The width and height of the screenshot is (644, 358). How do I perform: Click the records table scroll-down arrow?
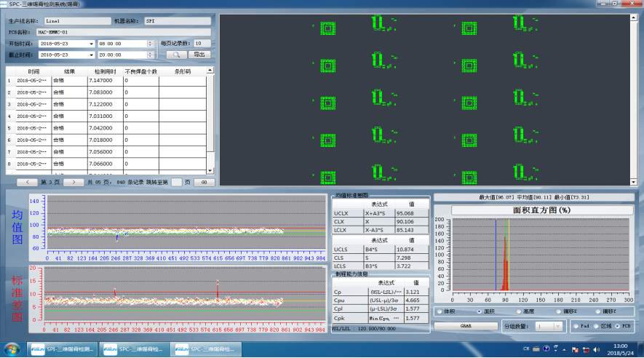pyautogui.click(x=210, y=171)
